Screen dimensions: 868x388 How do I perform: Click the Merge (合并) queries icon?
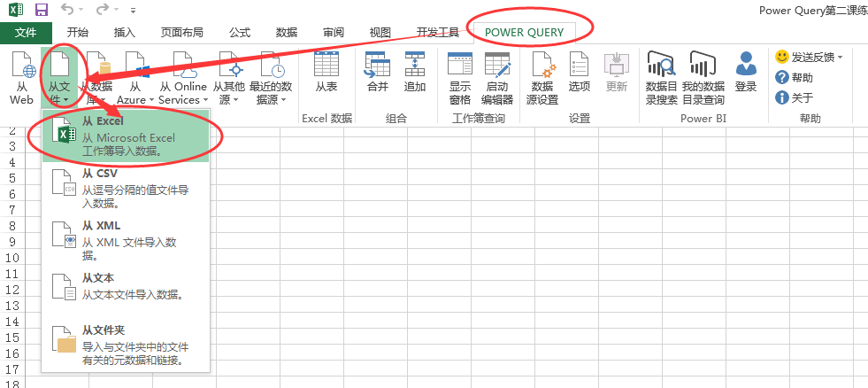click(x=378, y=72)
